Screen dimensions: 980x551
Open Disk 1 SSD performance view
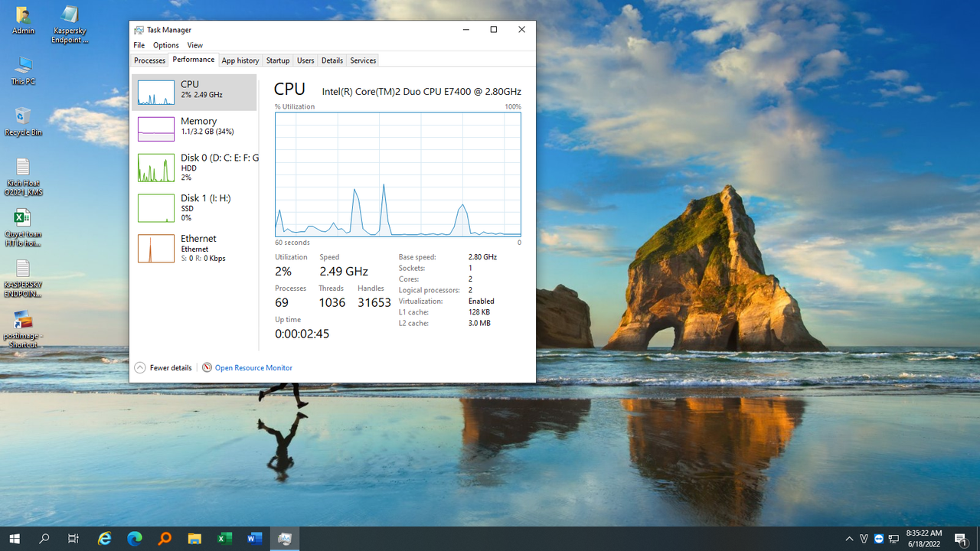(194, 208)
